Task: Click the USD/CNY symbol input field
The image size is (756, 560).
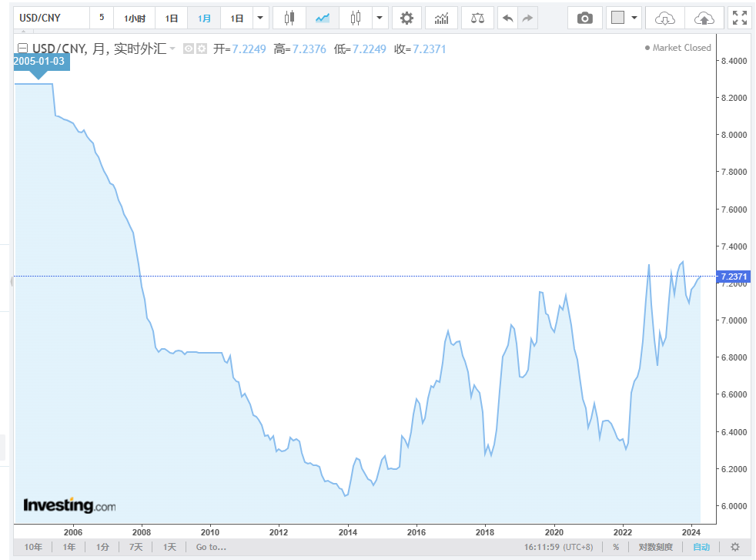Action: (51, 18)
